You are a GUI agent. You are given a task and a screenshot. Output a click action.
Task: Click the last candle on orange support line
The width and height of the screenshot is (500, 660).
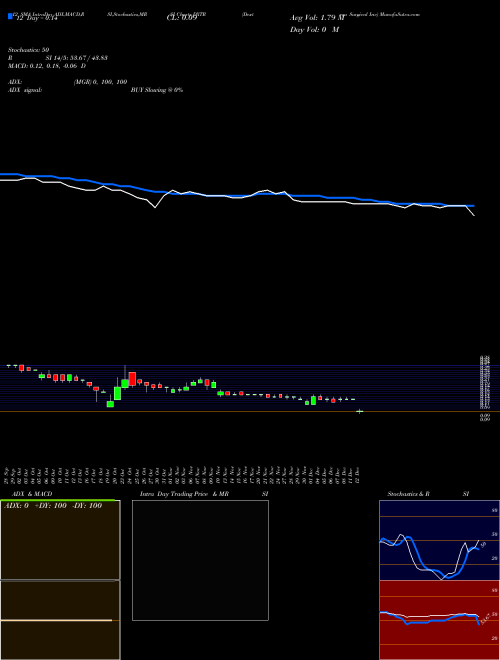(359, 411)
